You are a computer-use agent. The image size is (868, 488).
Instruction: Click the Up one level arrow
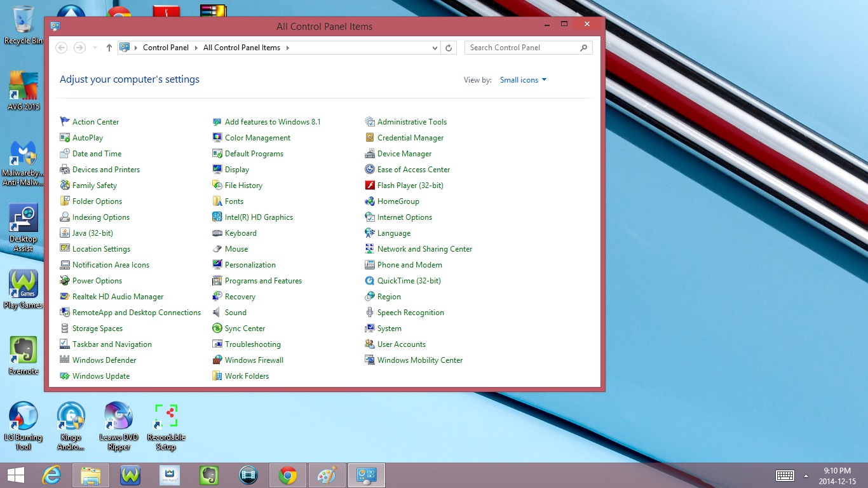(x=109, y=48)
